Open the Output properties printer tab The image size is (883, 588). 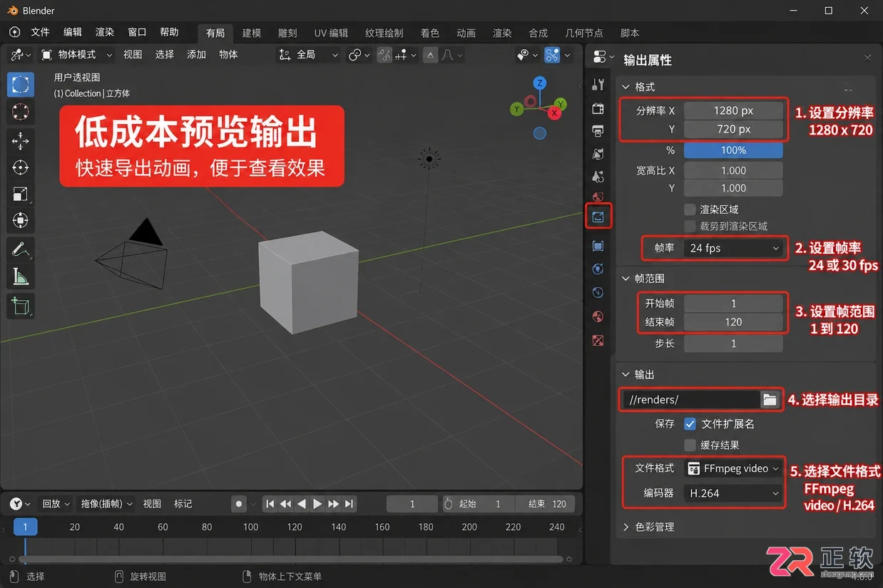point(598,131)
